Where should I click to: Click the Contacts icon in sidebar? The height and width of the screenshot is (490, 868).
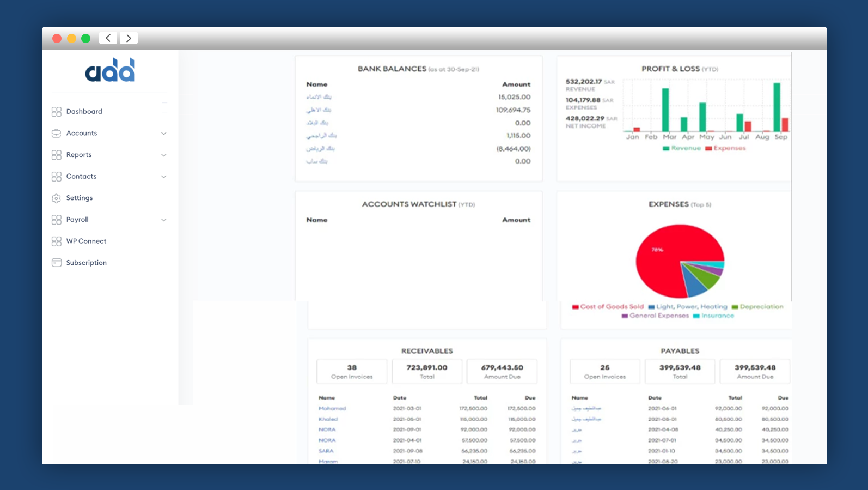[56, 177]
